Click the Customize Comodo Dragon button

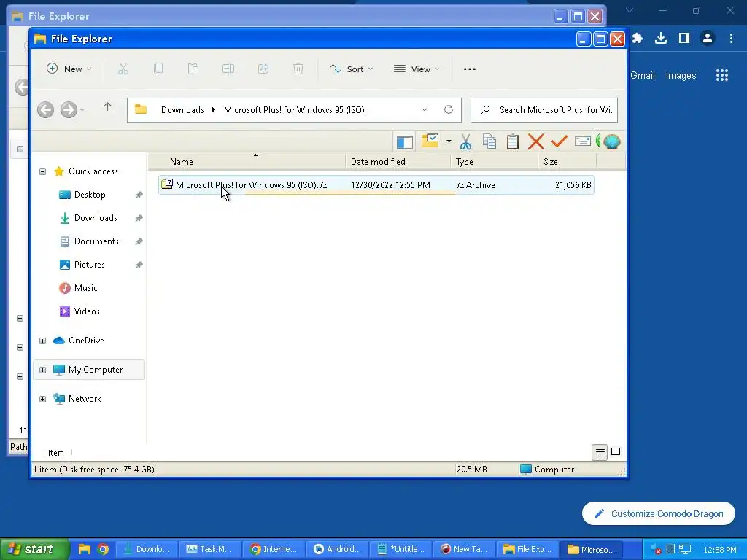659,513
